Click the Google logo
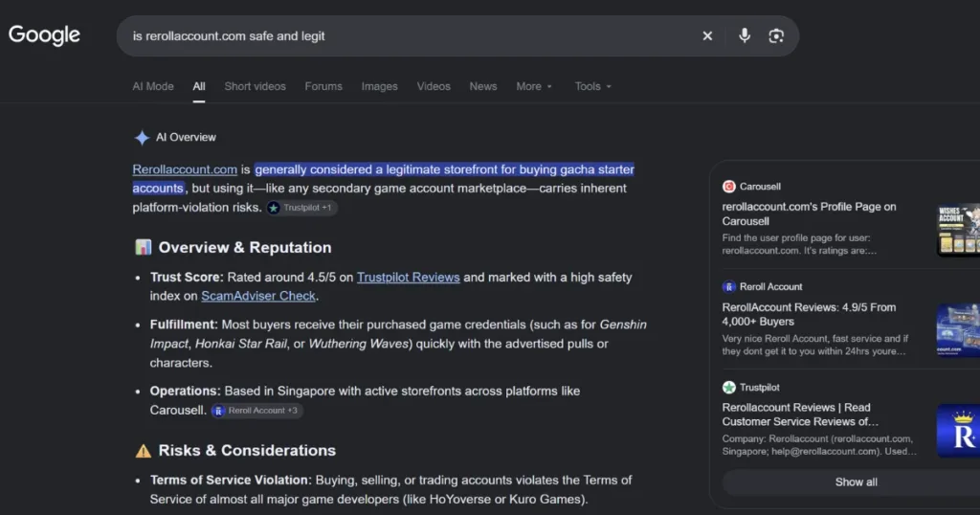The height and width of the screenshot is (515, 980). click(x=44, y=35)
